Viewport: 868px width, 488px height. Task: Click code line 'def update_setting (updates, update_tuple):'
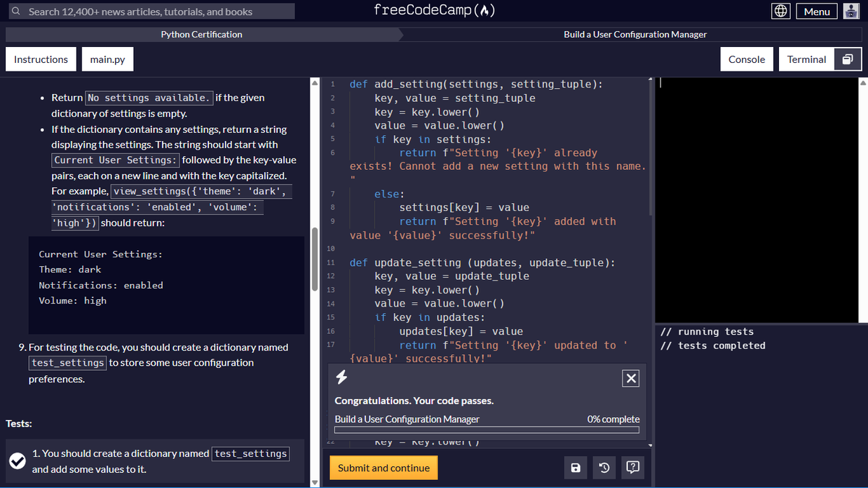pos(482,262)
